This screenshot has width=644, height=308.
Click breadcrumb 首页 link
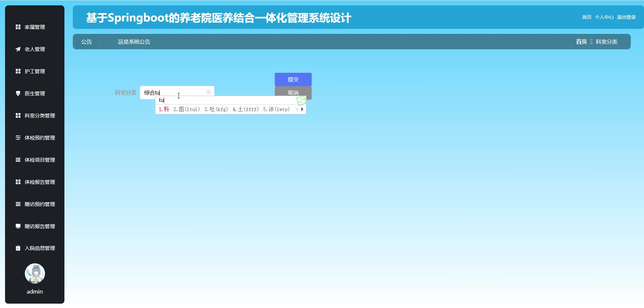coord(581,42)
